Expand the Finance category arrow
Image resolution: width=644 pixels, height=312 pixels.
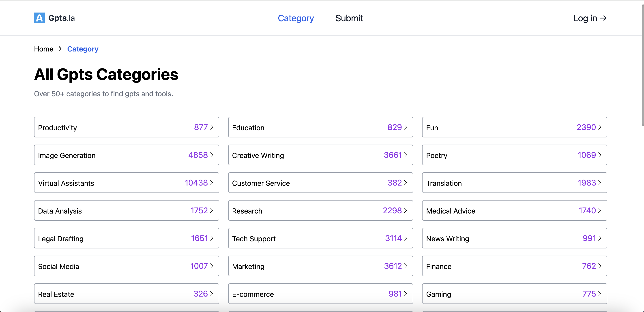pyautogui.click(x=599, y=266)
